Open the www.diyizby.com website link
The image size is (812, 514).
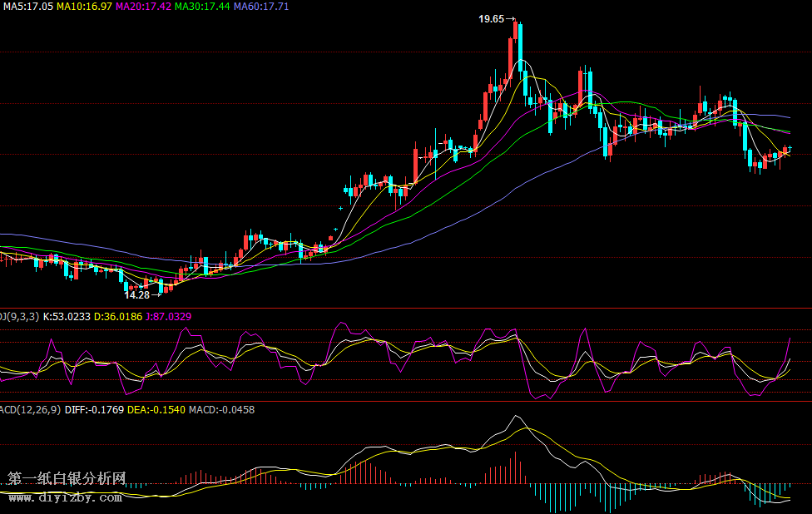[x=65, y=497]
